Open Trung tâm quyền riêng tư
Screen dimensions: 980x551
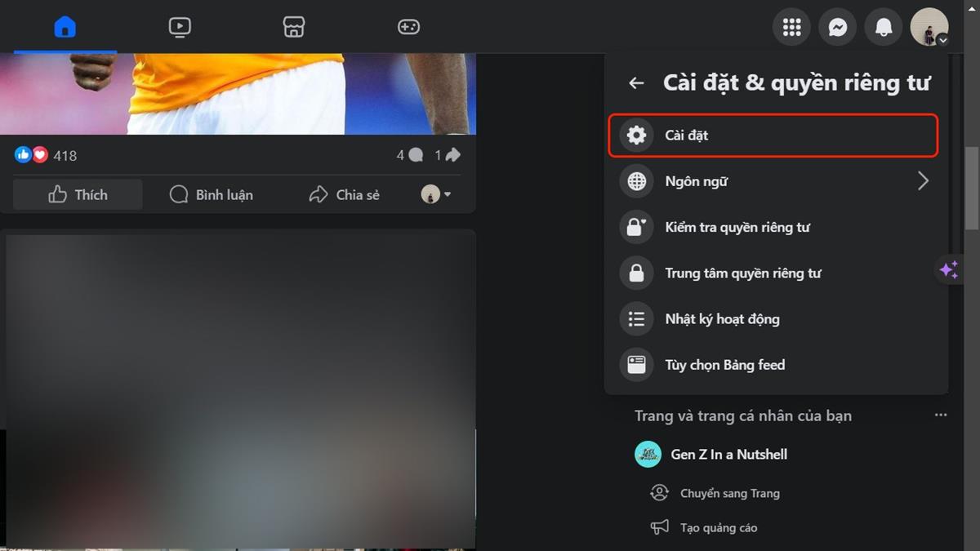[742, 273]
